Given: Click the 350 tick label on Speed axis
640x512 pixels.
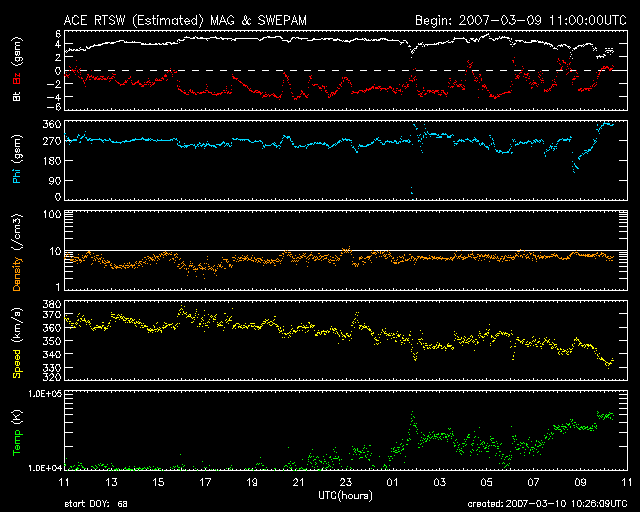Looking at the screenshot, I should coord(52,341).
